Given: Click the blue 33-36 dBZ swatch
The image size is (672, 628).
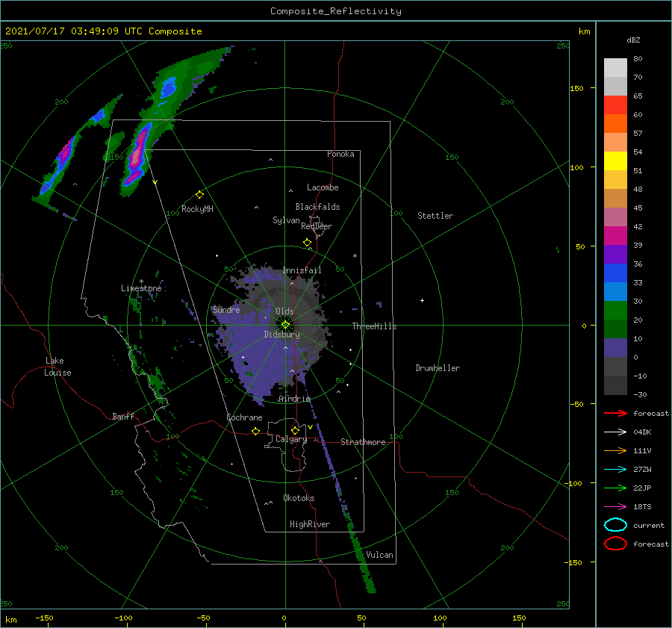Looking at the screenshot, I should click(x=615, y=273).
